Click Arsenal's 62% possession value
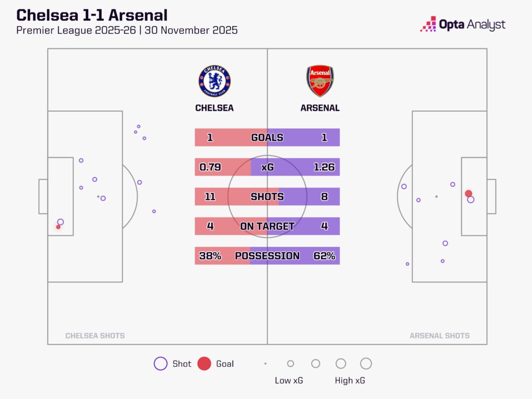 [324, 256]
